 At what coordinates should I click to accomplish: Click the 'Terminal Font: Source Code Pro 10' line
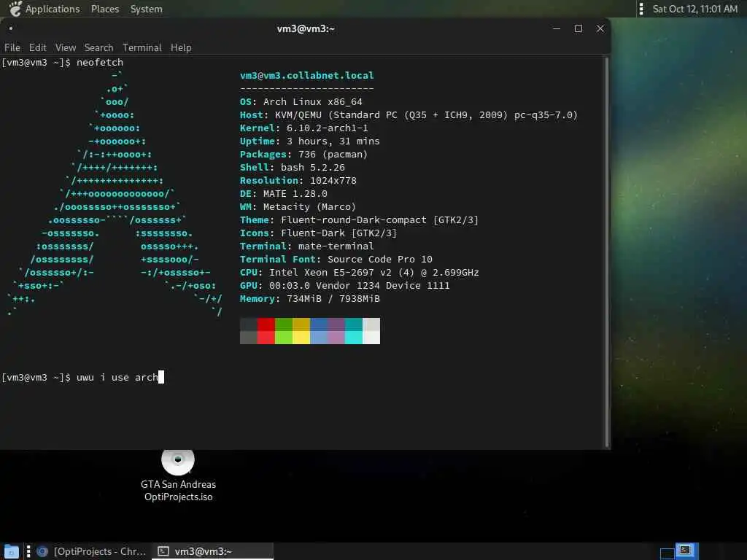click(336, 259)
